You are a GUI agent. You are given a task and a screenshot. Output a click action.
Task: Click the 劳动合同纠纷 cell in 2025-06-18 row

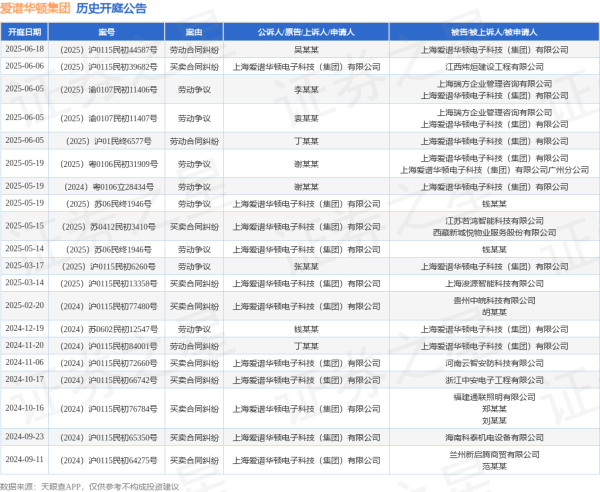coord(194,50)
